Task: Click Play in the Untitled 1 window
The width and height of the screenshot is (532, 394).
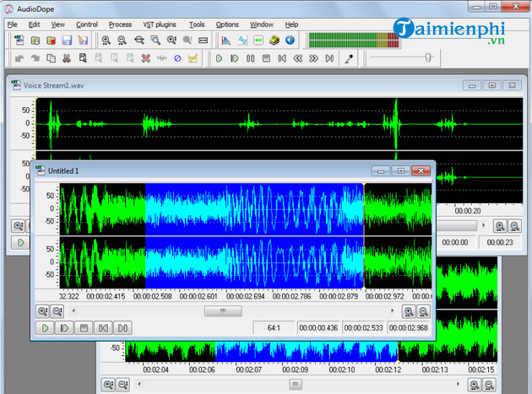Action: 45,328
